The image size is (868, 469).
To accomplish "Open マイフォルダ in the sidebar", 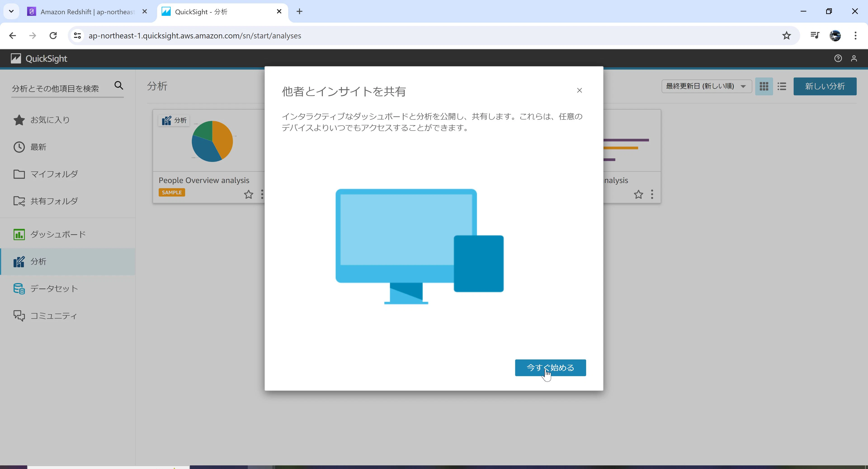I will pos(67,174).
